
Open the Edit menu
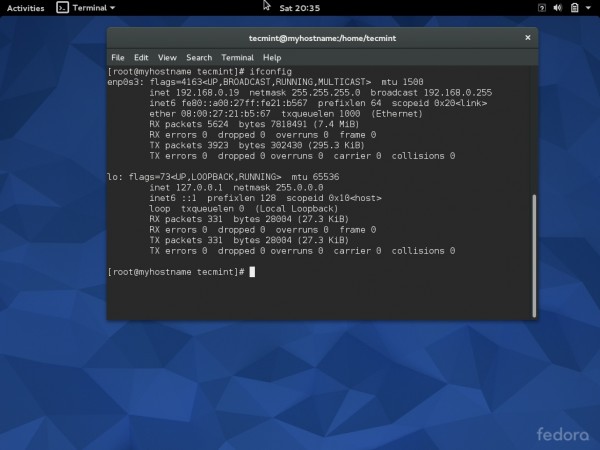[x=141, y=57]
